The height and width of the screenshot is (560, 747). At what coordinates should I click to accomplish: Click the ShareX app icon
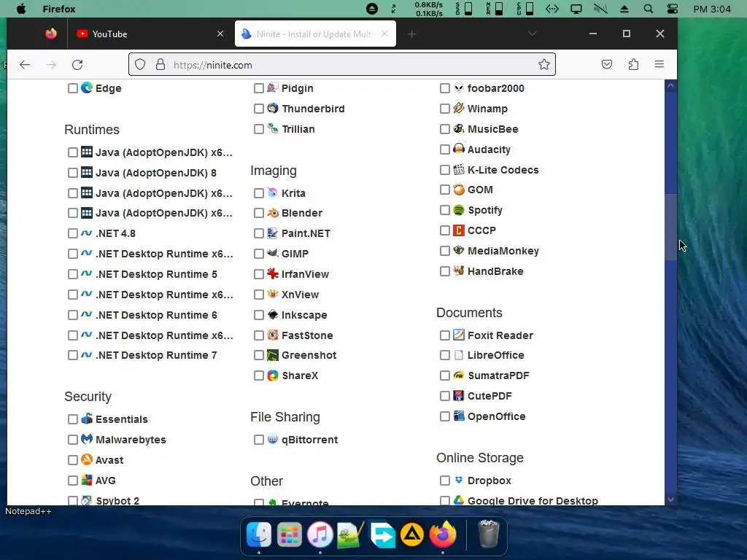tap(273, 376)
